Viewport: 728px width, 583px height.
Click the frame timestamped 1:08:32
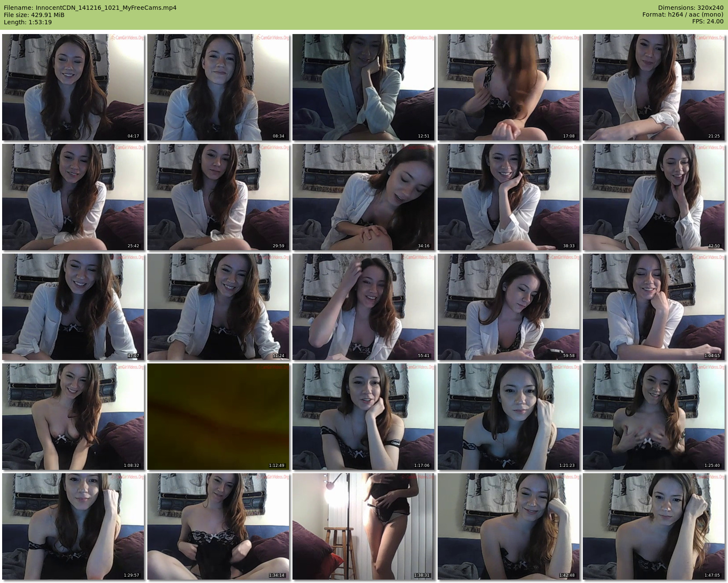[x=73, y=417]
